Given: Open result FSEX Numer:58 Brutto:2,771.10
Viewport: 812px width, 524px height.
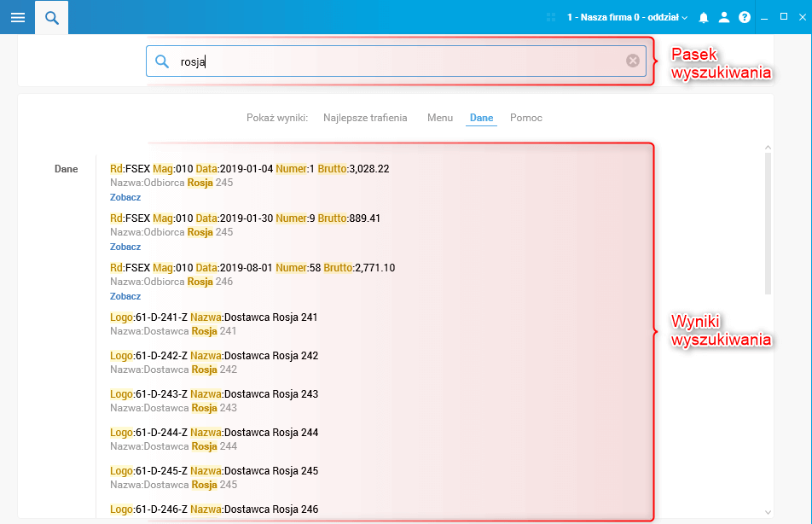Looking at the screenshot, I should 252,268.
